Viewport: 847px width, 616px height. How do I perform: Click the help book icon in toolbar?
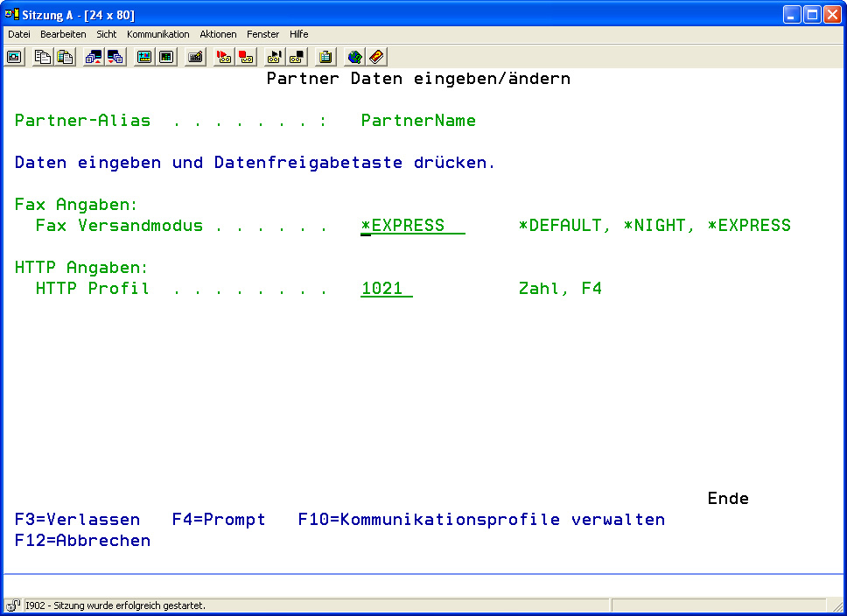click(x=376, y=57)
